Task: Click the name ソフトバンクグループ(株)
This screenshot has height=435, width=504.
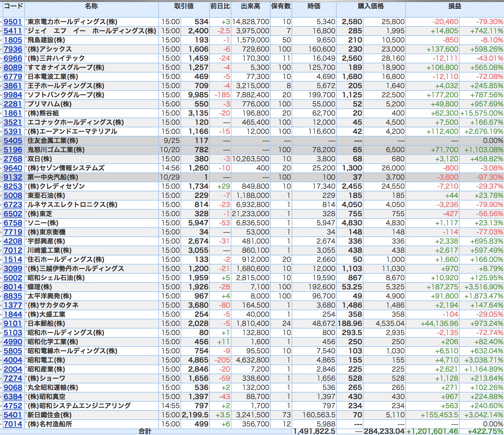Action: 66,95
